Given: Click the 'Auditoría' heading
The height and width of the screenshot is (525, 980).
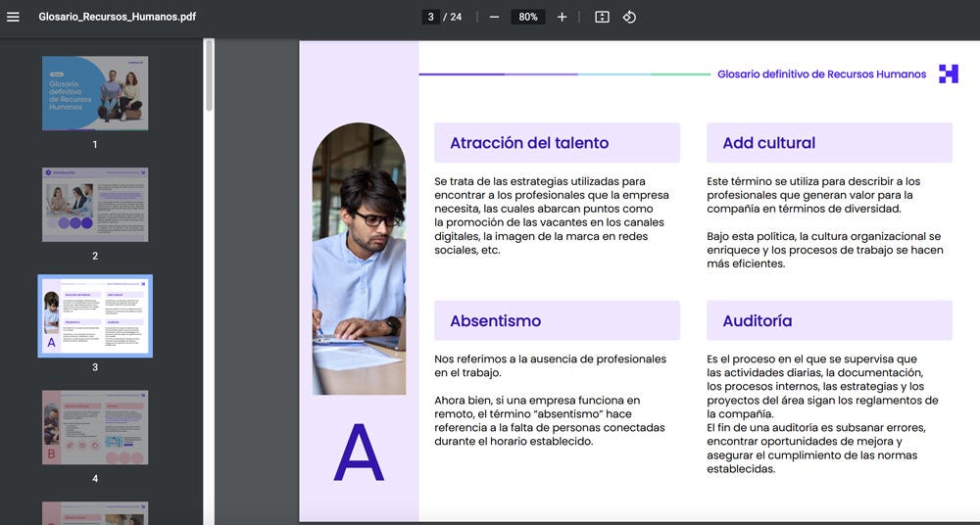Looking at the screenshot, I should (757, 320).
